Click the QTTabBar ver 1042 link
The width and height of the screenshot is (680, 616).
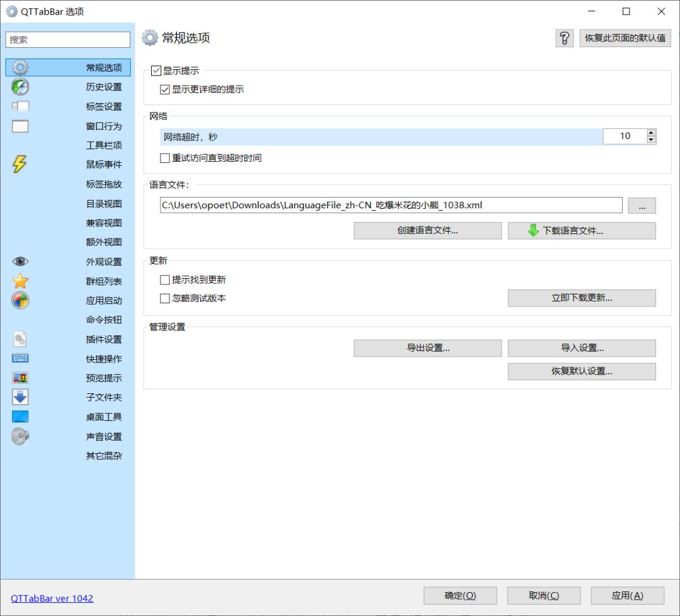click(x=52, y=598)
